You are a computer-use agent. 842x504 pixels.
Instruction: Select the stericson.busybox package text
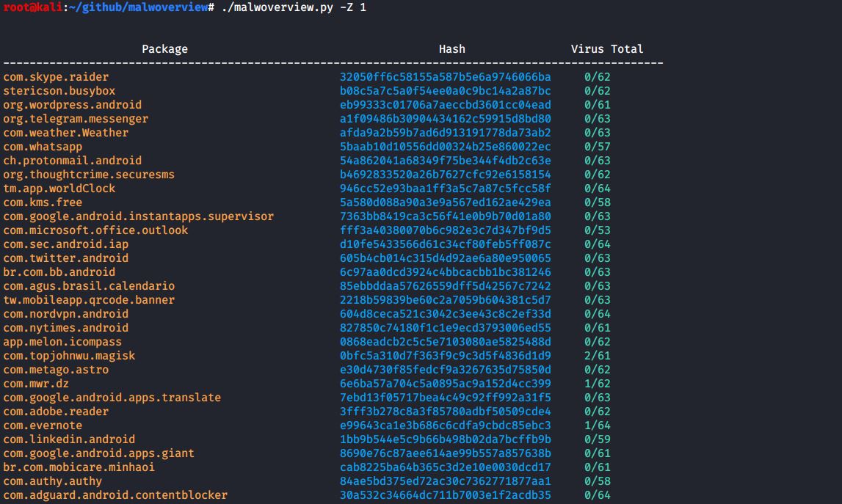59,91
